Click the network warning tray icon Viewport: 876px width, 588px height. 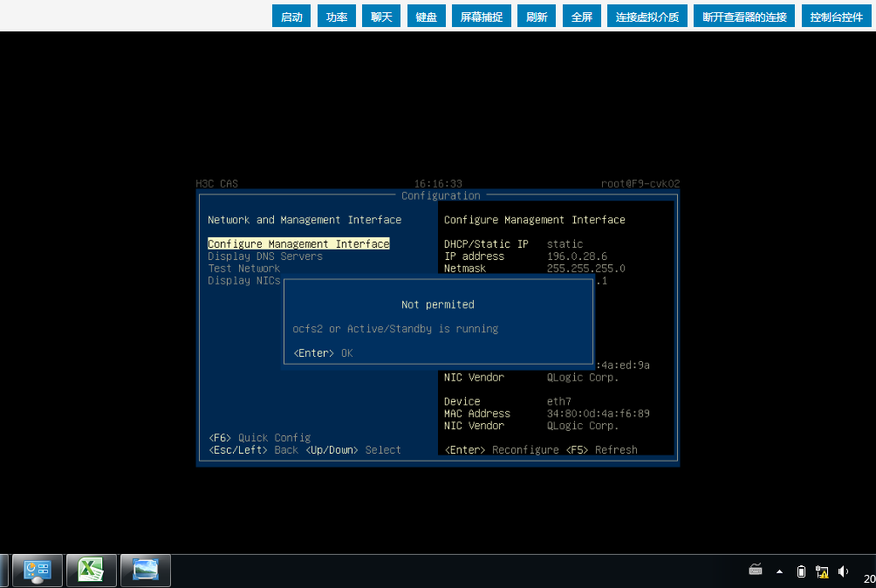tap(822, 571)
